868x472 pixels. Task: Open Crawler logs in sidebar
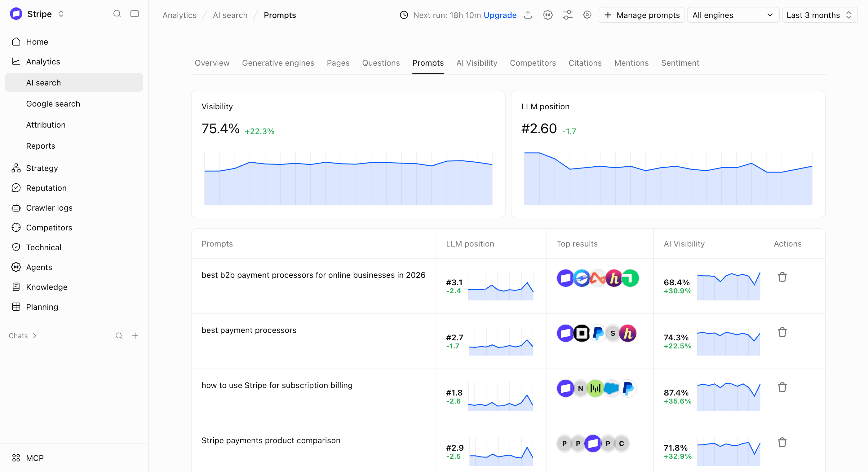coord(74,208)
